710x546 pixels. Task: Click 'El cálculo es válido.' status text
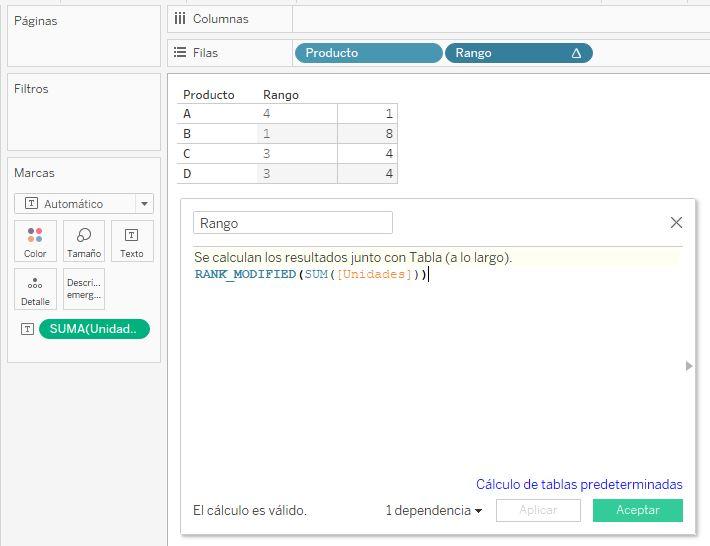click(x=250, y=510)
